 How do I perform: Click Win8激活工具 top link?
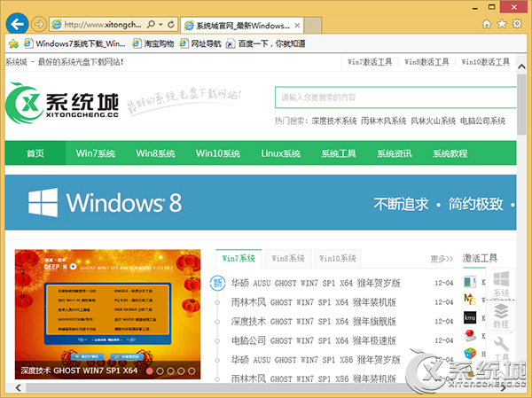(426, 62)
